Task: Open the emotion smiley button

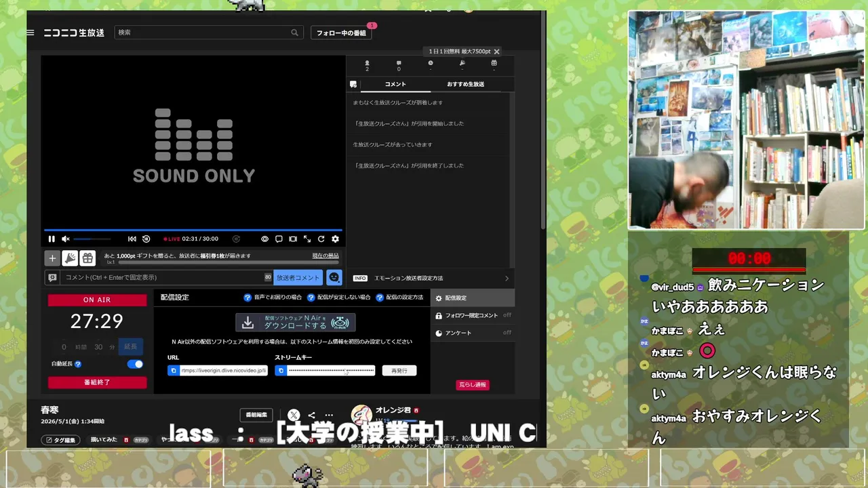Action: pyautogui.click(x=334, y=277)
